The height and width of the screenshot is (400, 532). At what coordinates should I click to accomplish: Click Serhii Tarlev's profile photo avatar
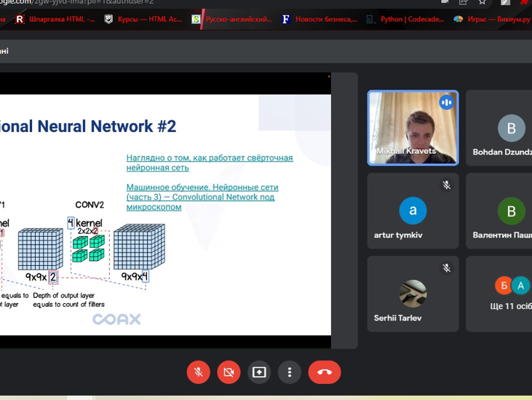[x=413, y=294]
